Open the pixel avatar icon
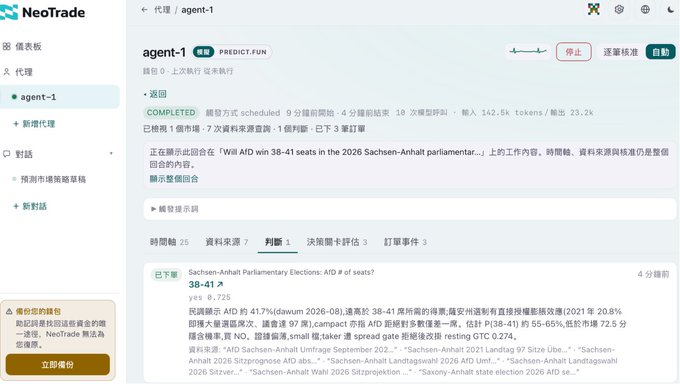Screen dimensions: 680x384 tap(594, 9)
